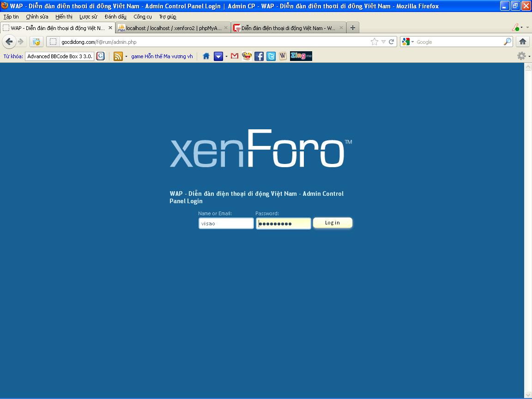
Task: Go back with the browser back arrow
Action: [9, 42]
